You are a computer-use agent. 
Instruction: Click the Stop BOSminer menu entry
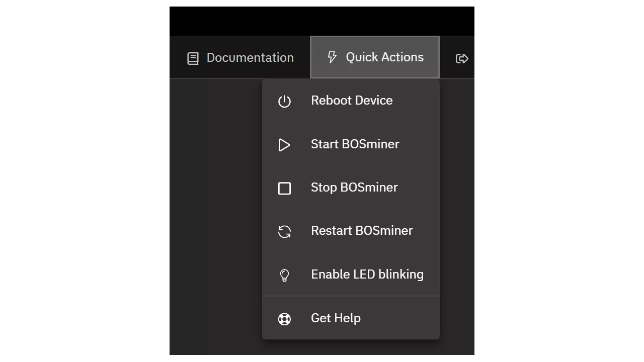pos(351,188)
